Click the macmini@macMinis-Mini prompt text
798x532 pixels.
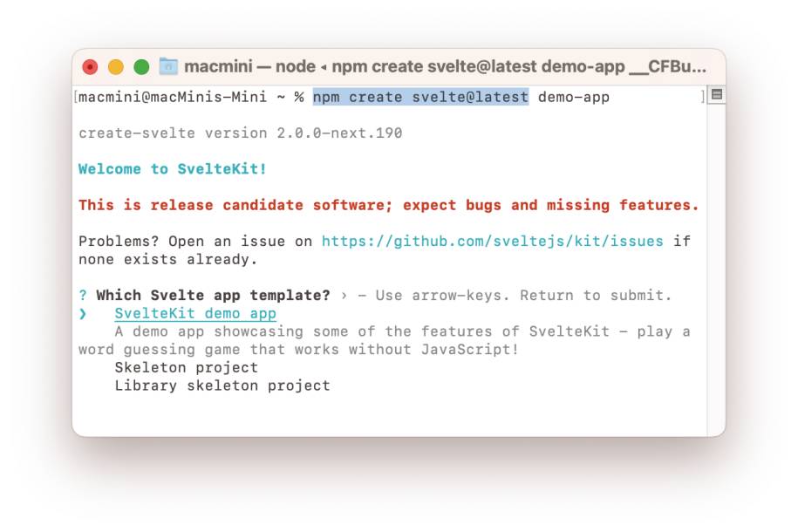point(173,97)
